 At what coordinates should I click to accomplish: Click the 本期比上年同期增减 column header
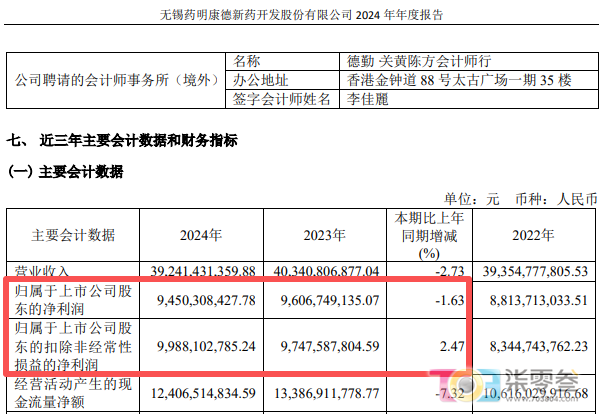pos(427,236)
